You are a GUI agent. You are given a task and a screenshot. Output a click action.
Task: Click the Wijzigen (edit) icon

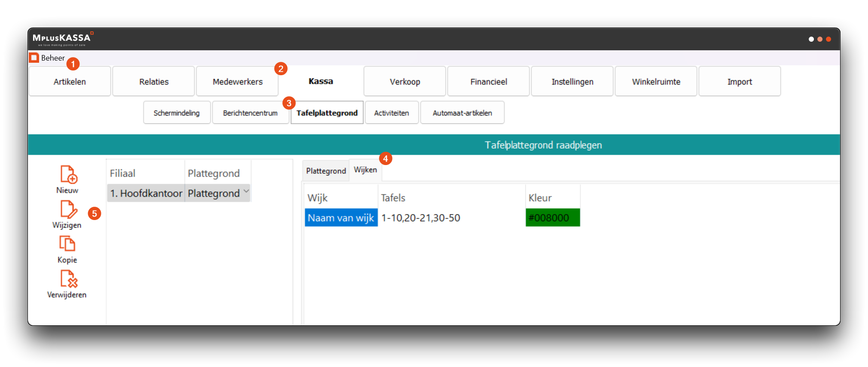[x=68, y=209]
